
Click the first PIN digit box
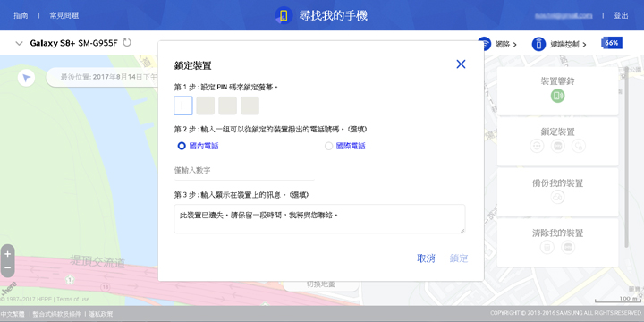click(x=183, y=106)
